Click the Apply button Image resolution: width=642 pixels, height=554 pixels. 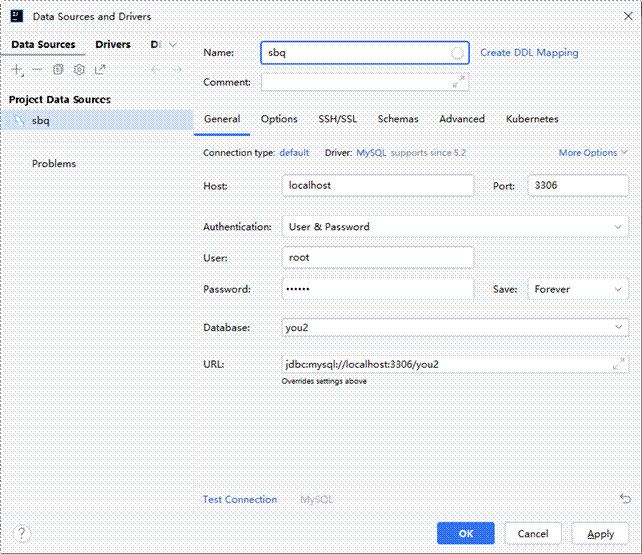point(600,534)
